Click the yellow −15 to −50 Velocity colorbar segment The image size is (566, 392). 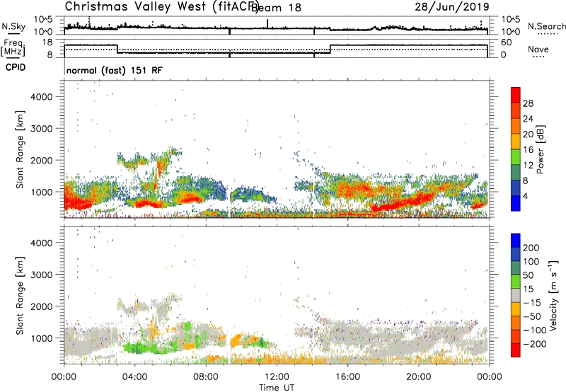click(x=516, y=309)
